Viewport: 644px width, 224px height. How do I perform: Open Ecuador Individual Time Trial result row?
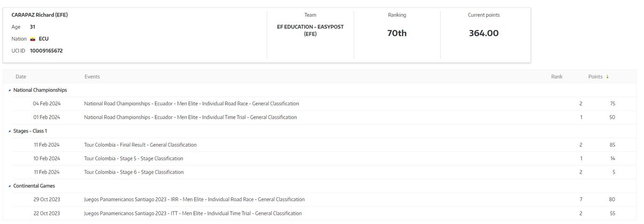(x=320, y=117)
